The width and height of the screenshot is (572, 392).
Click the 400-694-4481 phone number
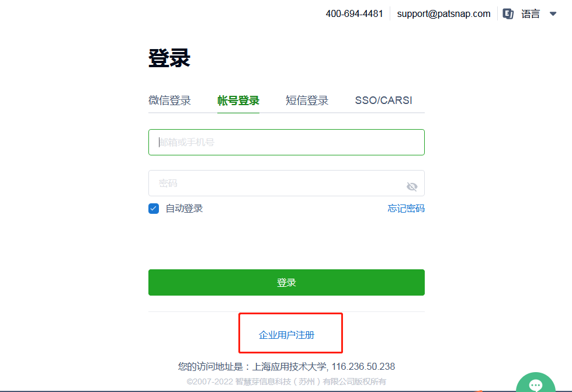354,14
